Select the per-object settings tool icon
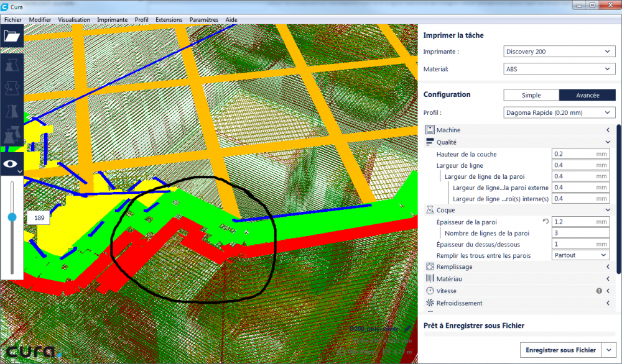Screen dimensions: 622x364 (x=12, y=135)
